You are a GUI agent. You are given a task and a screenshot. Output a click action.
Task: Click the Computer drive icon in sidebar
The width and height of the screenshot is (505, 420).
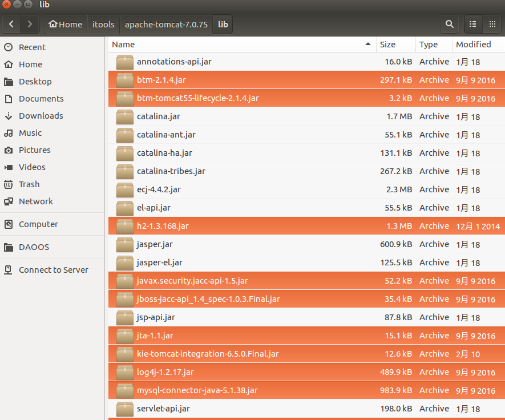click(9, 224)
